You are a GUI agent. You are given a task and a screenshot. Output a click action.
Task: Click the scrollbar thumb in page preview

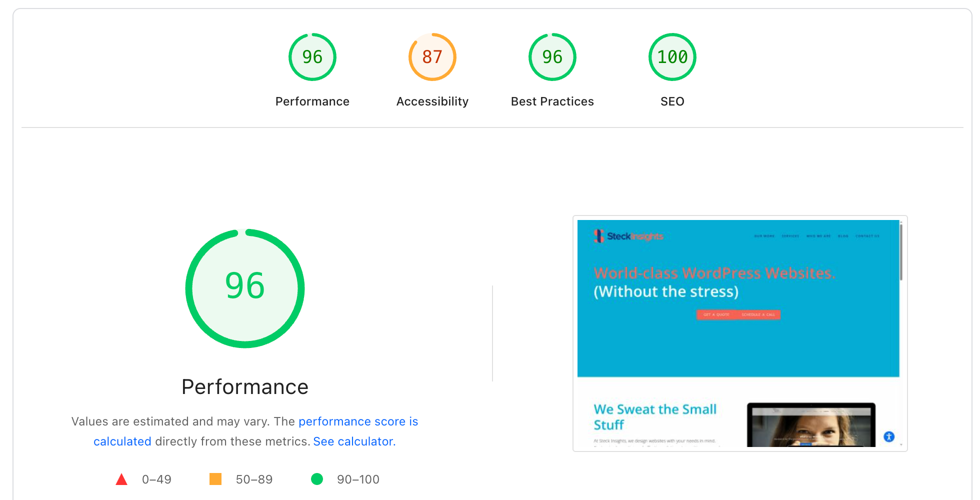(901, 252)
